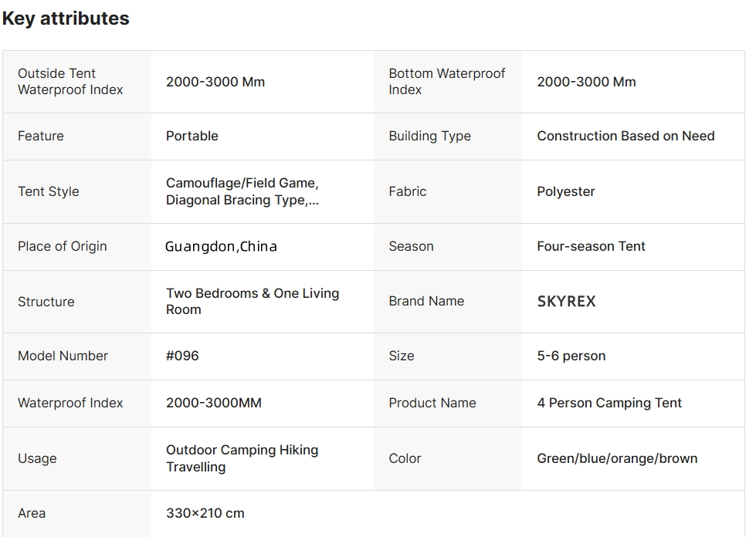The image size is (756, 537).
Task: Click the "SKYREX" brand name
Action: tap(566, 302)
